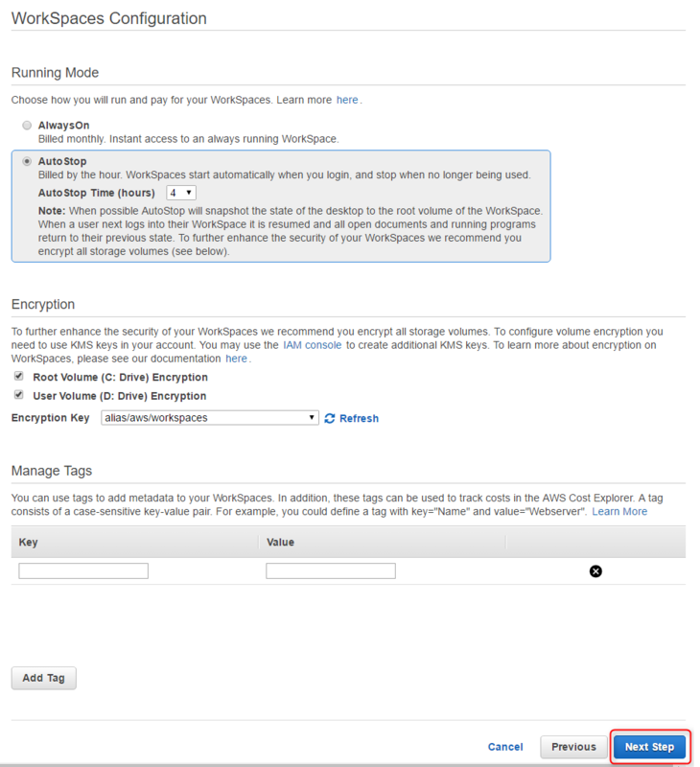Click the Value column header
The height and width of the screenshot is (767, 700).
(280, 542)
